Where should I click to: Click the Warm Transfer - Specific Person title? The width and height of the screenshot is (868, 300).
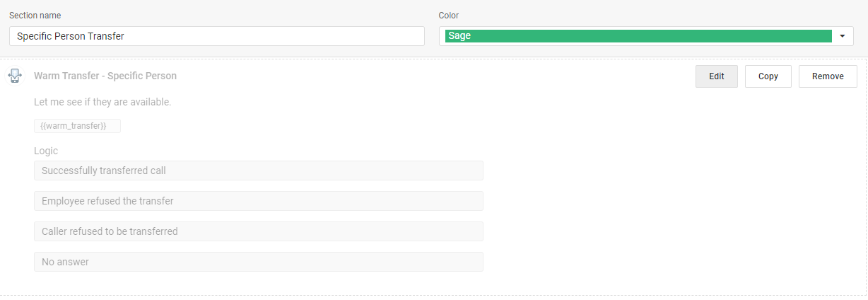coord(105,76)
